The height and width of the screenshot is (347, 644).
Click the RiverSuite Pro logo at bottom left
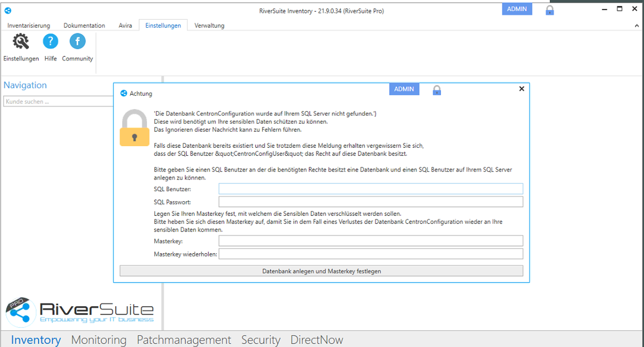click(x=80, y=312)
